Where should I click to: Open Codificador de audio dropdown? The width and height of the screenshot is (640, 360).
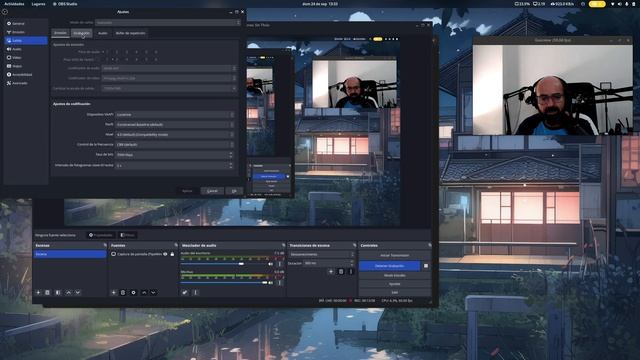click(x=169, y=68)
